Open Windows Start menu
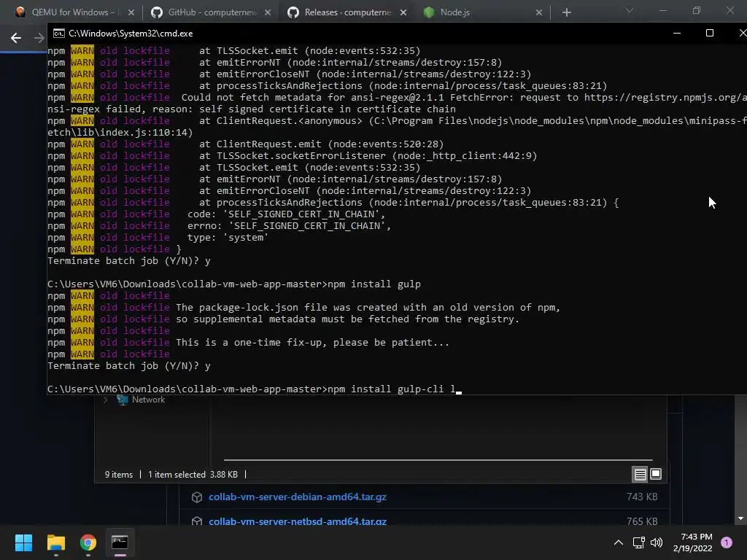Screen dimensions: 747x560 click(23, 542)
